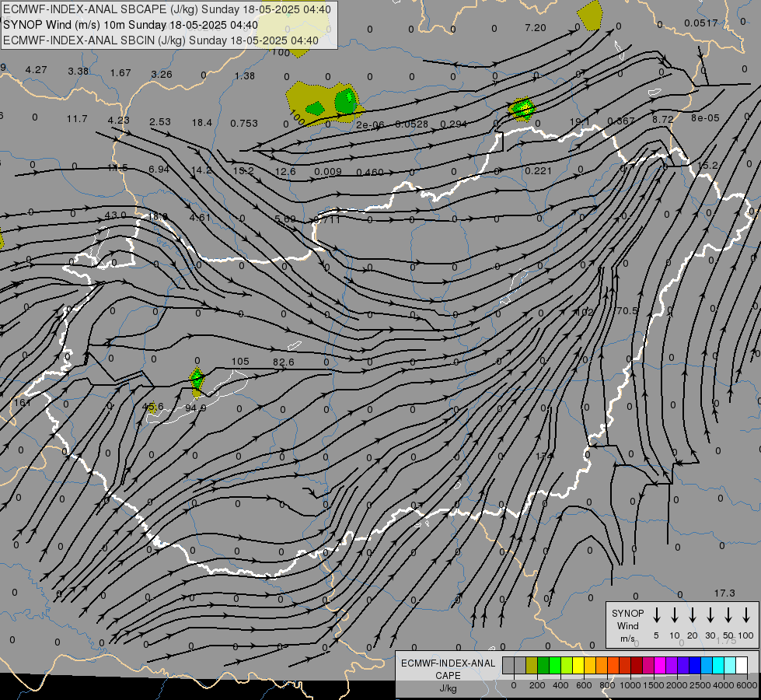761x700 pixels.
Task: Click the SYNOP Wind m/s legend label
Action: tap(627, 626)
